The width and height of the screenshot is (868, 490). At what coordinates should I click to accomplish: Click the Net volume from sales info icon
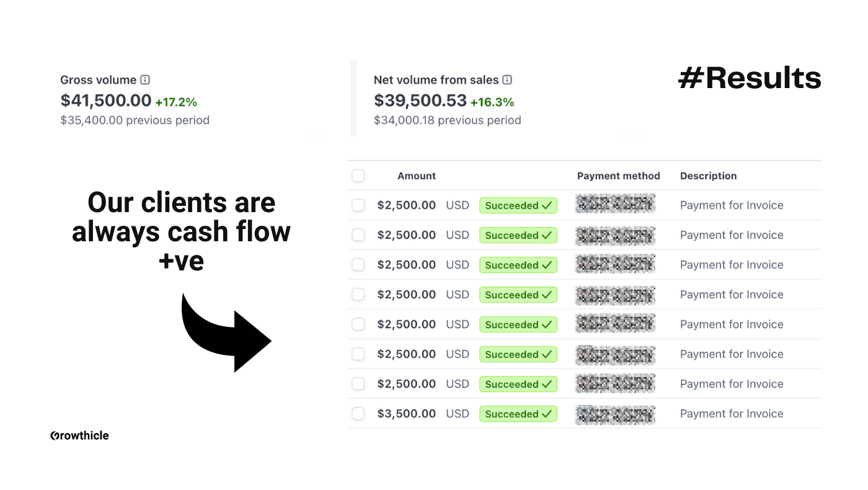click(507, 80)
